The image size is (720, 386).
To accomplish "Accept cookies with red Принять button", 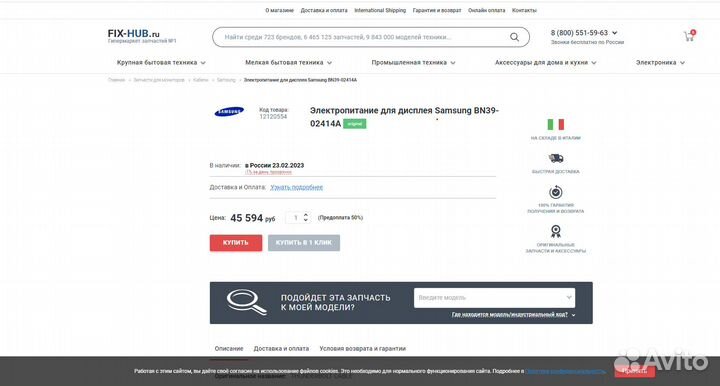I will coord(635,371).
